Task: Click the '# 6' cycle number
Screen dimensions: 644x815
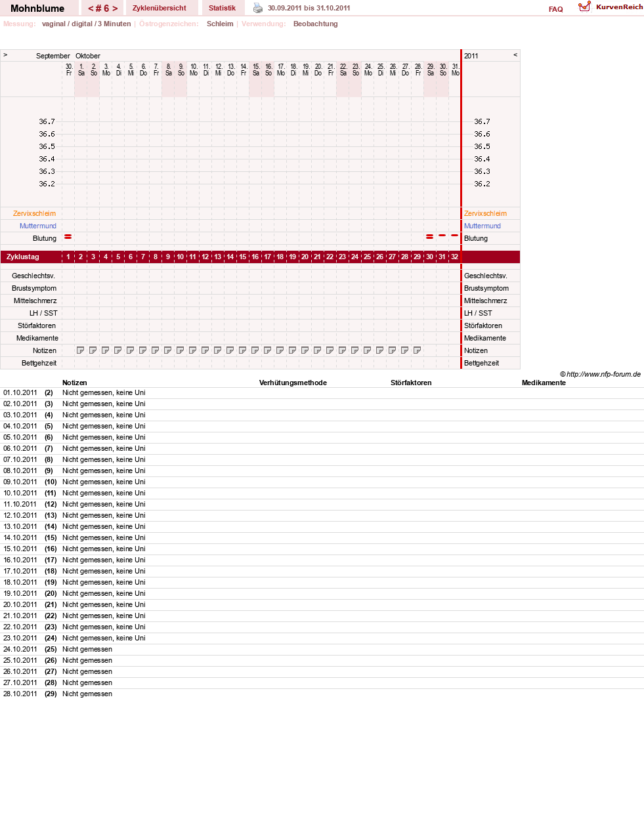Action: click(x=103, y=9)
